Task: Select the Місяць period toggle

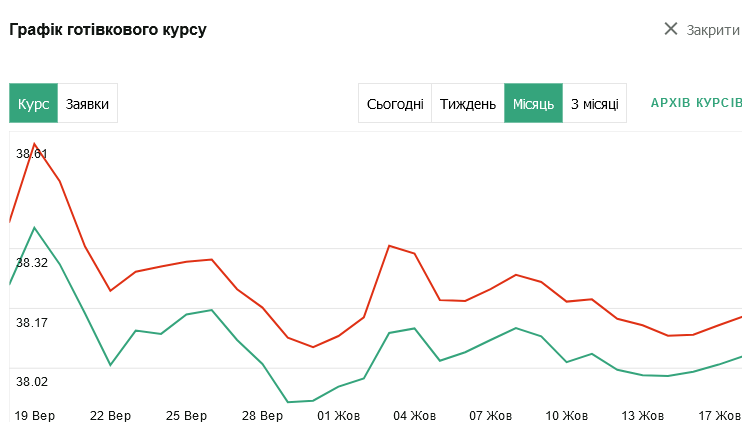Action: [x=533, y=103]
